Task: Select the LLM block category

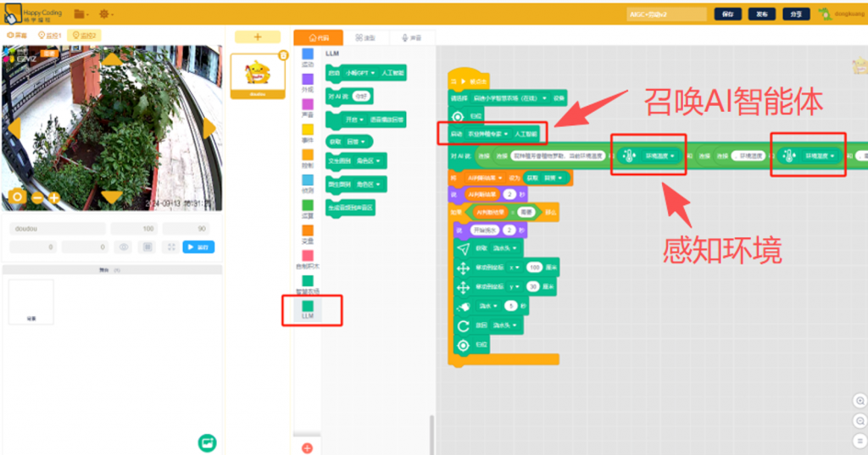Action: click(307, 307)
